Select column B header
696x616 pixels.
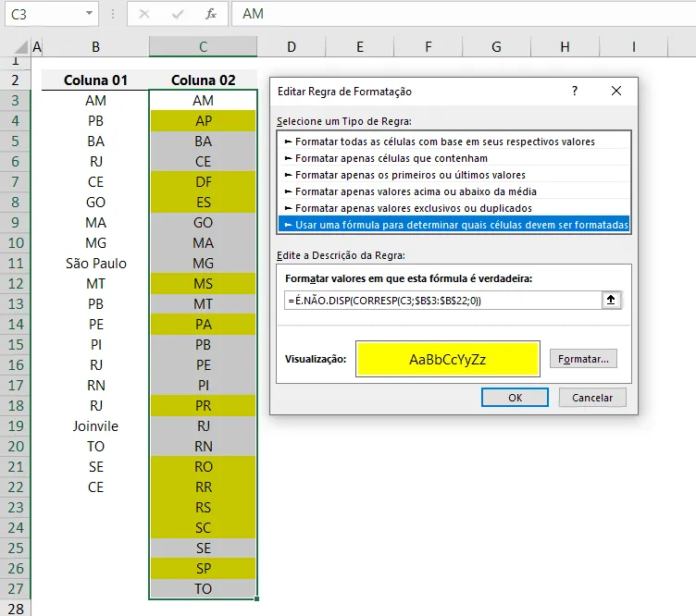click(x=95, y=46)
